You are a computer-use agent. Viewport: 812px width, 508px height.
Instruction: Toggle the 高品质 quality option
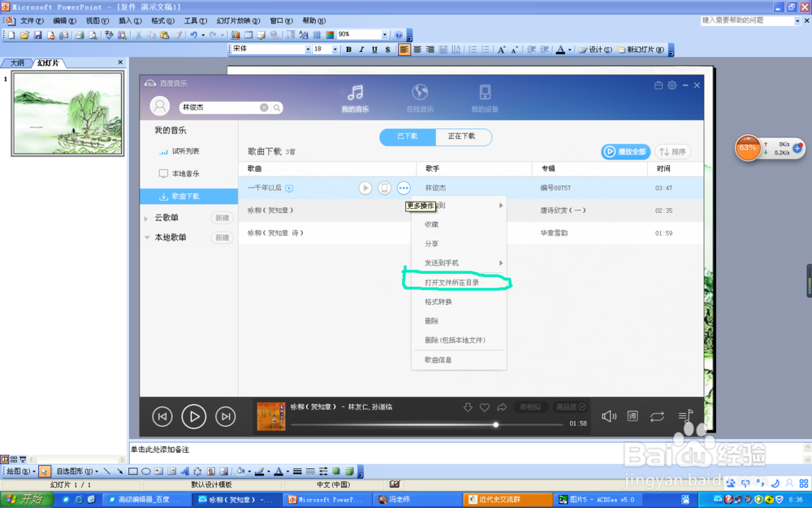click(x=571, y=407)
